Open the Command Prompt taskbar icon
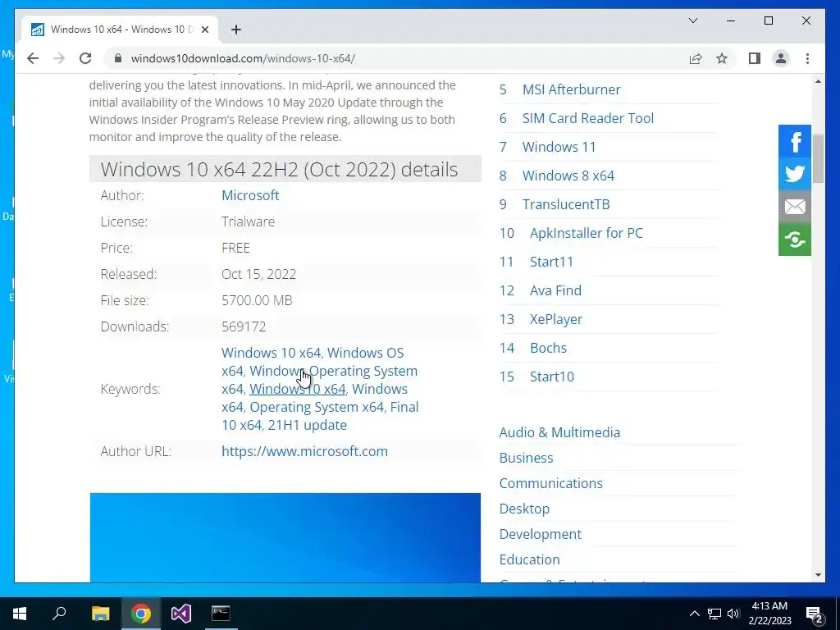The width and height of the screenshot is (840, 630). (x=221, y=614)
